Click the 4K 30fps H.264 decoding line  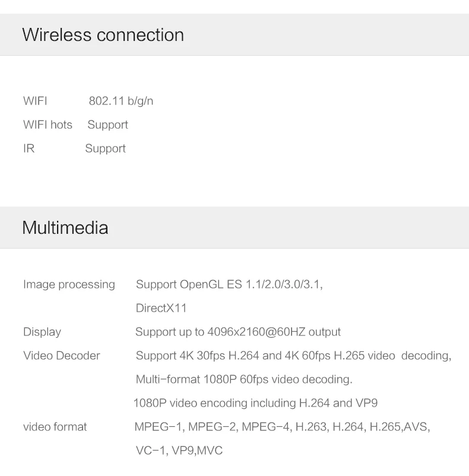(x=293, y=356)
